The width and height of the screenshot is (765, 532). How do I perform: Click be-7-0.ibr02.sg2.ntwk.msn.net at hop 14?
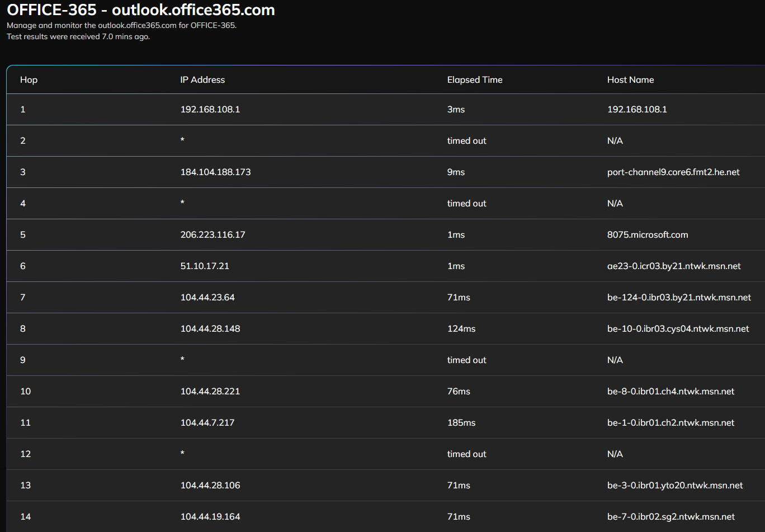670,516
